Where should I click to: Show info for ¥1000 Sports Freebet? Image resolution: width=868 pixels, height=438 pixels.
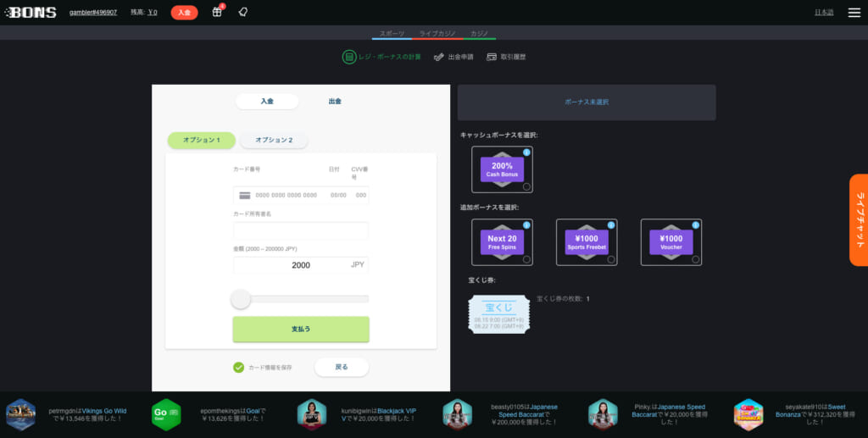[611, 225]
